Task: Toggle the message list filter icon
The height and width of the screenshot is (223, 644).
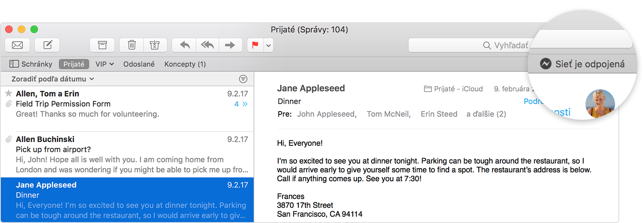Action: coord(243,79)
